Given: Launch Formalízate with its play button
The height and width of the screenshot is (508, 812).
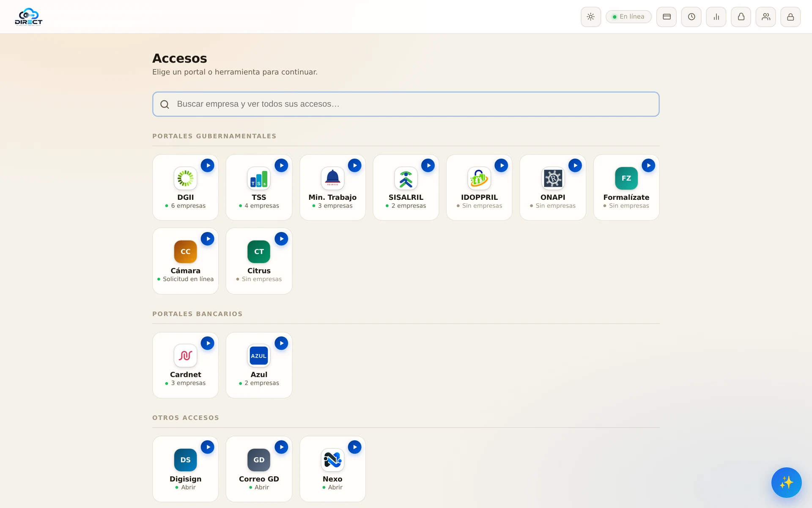Looking at the screenshot, I should tap(648, 166).
